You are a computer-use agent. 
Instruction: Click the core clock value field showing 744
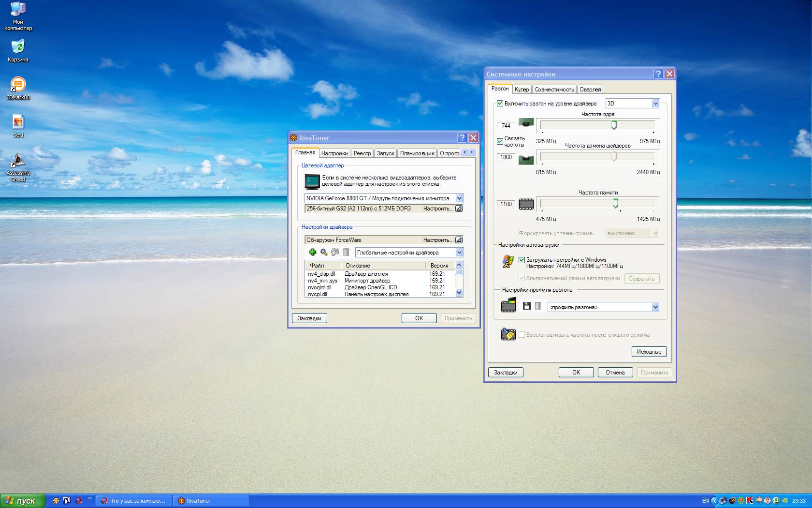click(x=506, y=125)
